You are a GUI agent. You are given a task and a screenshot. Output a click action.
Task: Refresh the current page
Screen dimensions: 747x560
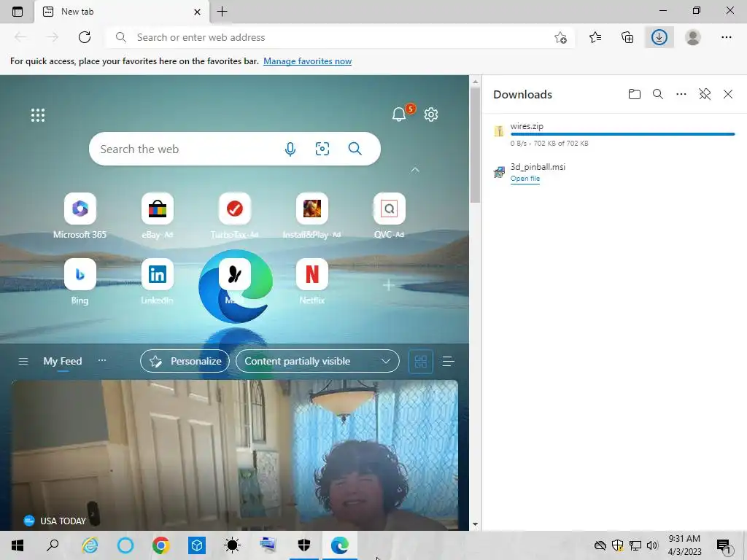coord(85,37)
